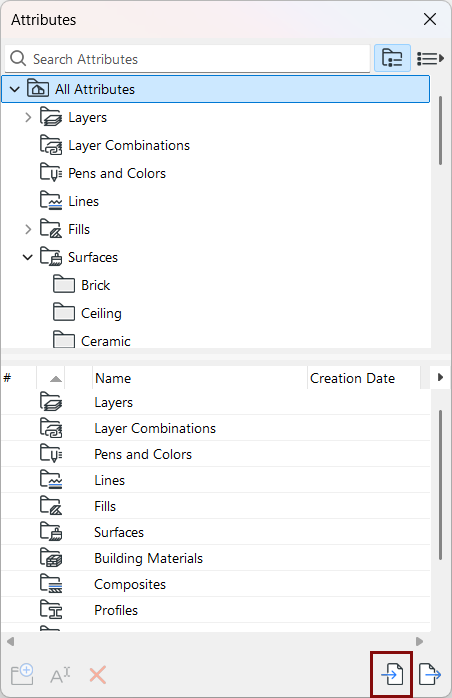This screenshot has width=452, height=698.
Task: Select Layers row in list
Action: pyautogui.click(x=216, y=402)
